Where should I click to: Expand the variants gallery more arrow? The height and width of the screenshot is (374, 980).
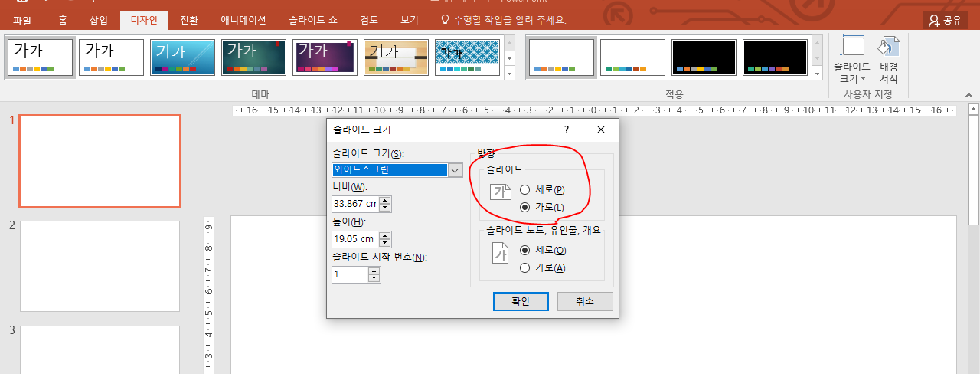[x=818, y=72]
